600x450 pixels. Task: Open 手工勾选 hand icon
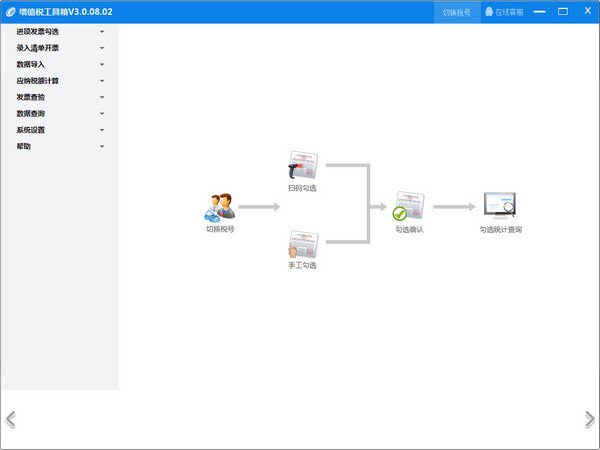[302, 245]
